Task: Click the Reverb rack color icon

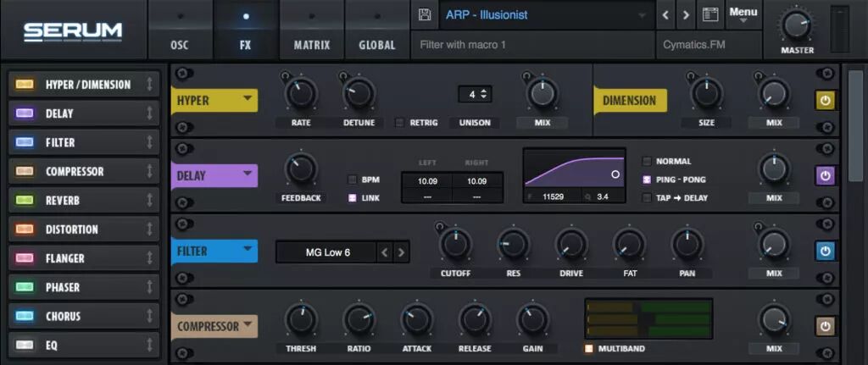Action: pyautogui.click(x=25, y=200)
